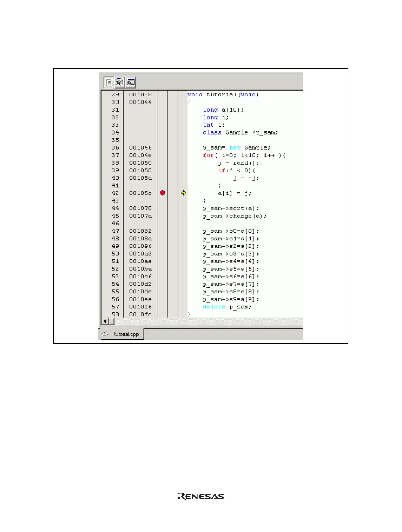
Task: Click in code line 'void tutorial(void)'
Action: coord(223,94)
